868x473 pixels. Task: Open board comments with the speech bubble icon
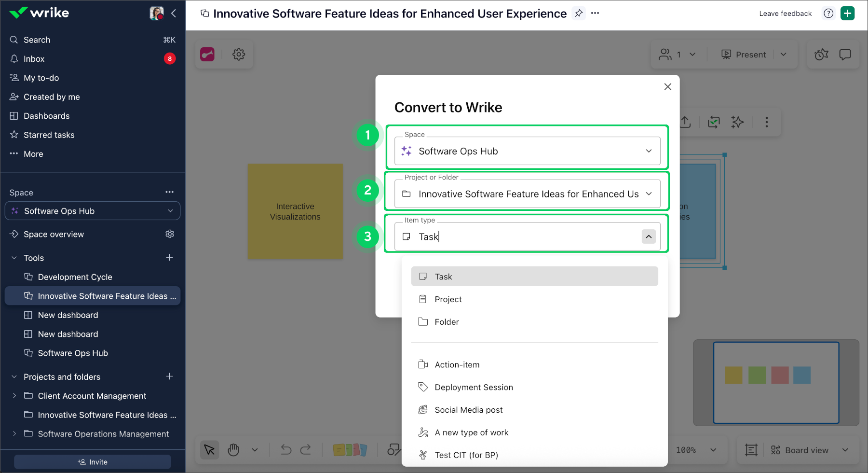click(845, 54)
